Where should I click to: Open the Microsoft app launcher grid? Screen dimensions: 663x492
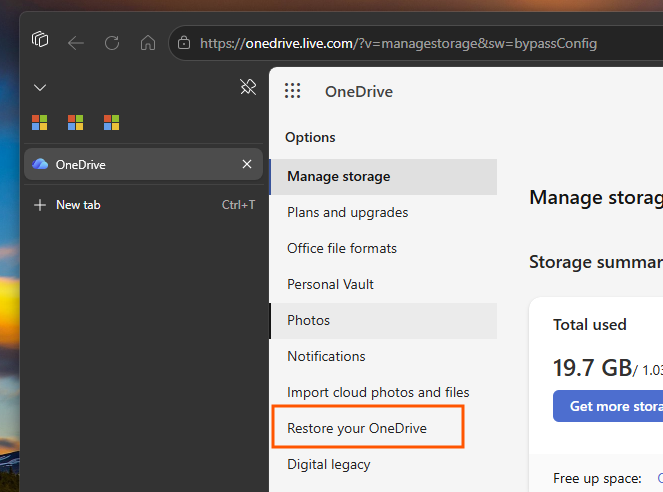click(293, 91)
